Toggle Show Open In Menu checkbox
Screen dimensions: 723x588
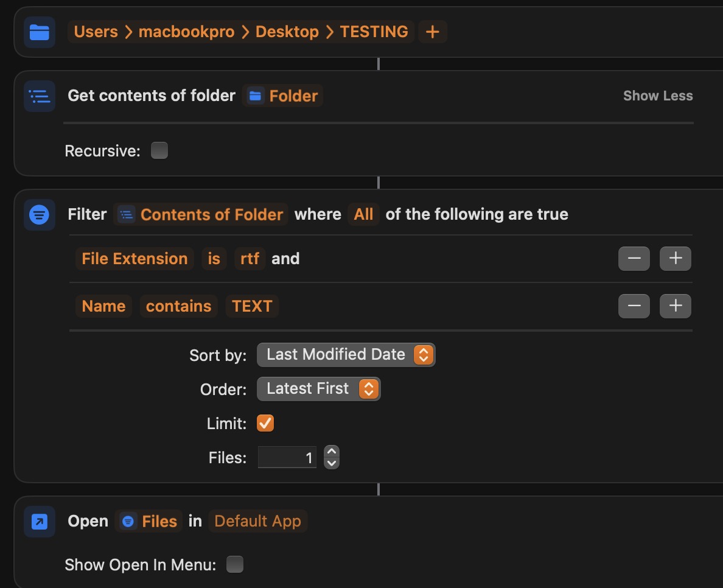[x=235, y=564]
